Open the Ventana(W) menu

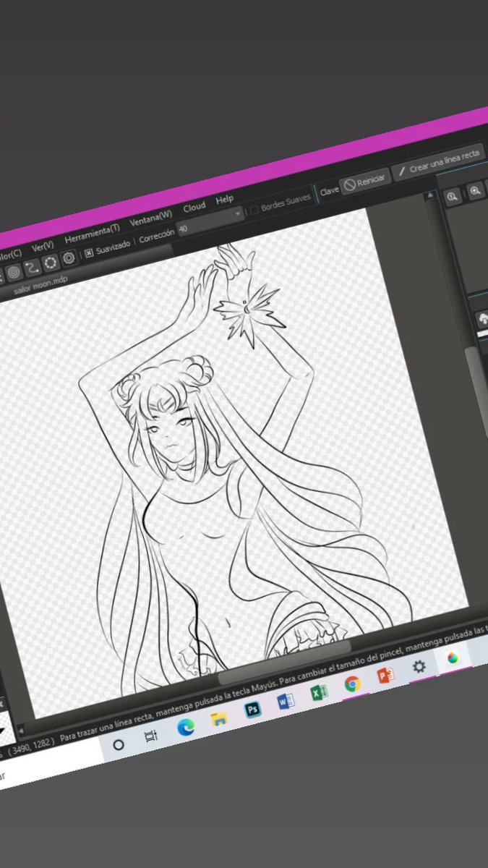pyautogui.click(x=151, y=218)
